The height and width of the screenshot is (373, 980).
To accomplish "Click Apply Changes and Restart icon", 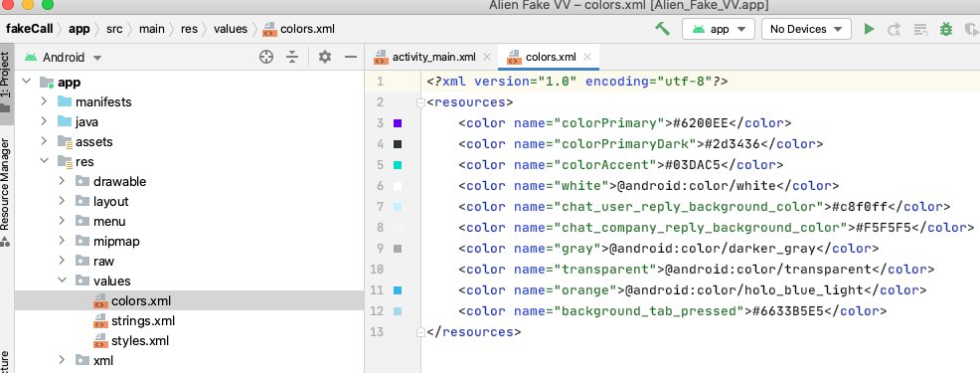I will 895,29.
